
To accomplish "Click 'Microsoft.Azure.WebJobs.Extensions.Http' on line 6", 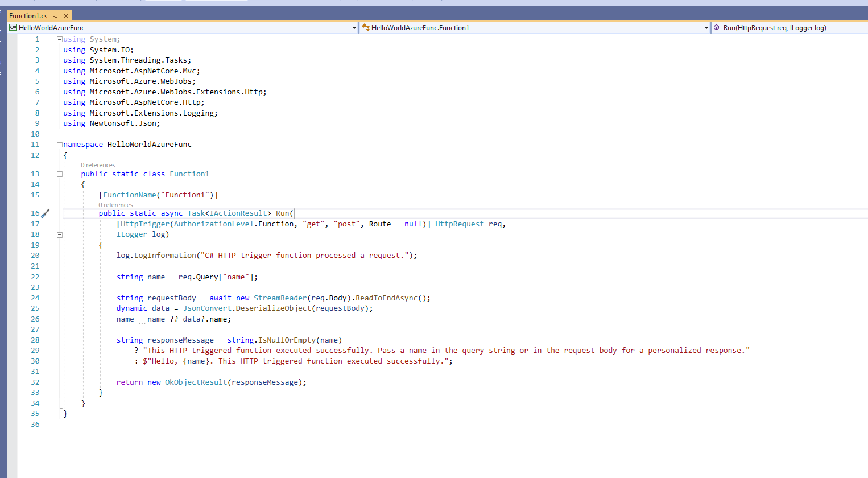I will click(x=176, y=92).
